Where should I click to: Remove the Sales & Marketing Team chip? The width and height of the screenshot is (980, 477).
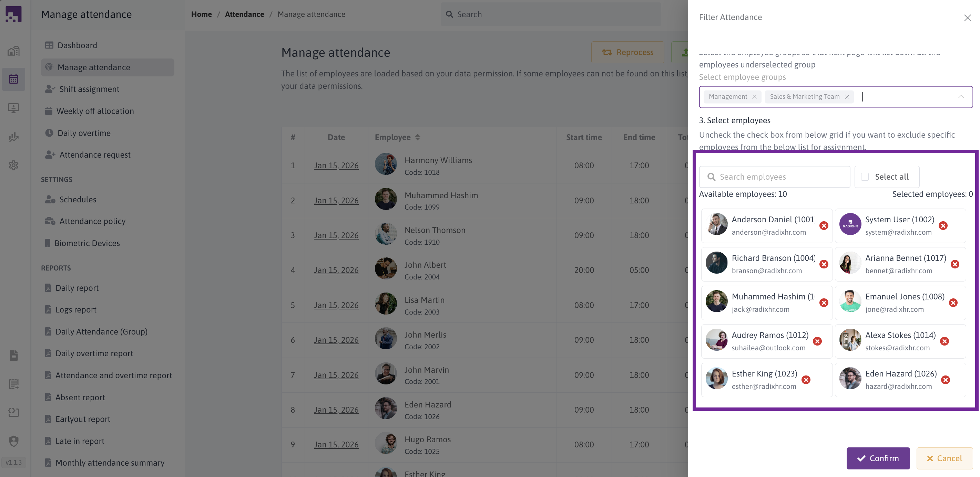[x=847, y=97]
